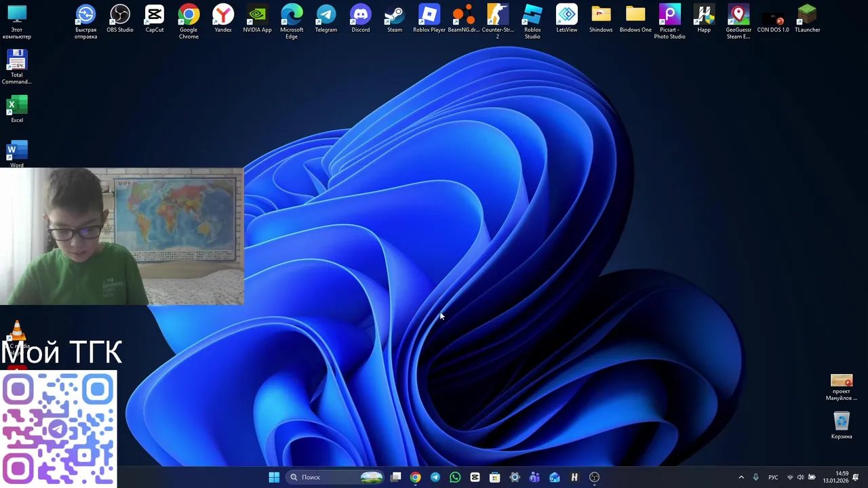Viewport: 868px width, 488px height.
Task: Open the clock showing 14:59
Action: click(x=835, y=477)
